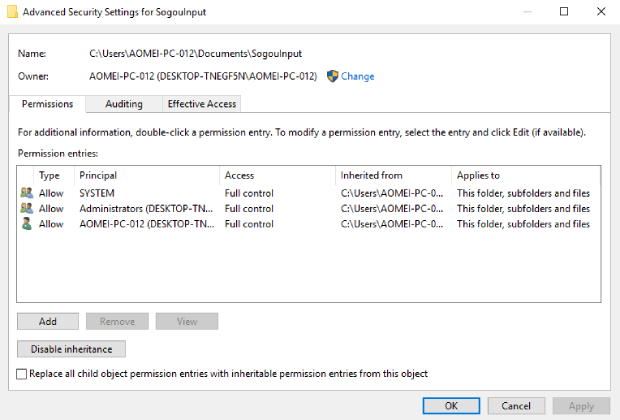Enable the replace child object permissions checkbox
The width and height of the screenshot is (620, 420).
[x=23, y=373]
